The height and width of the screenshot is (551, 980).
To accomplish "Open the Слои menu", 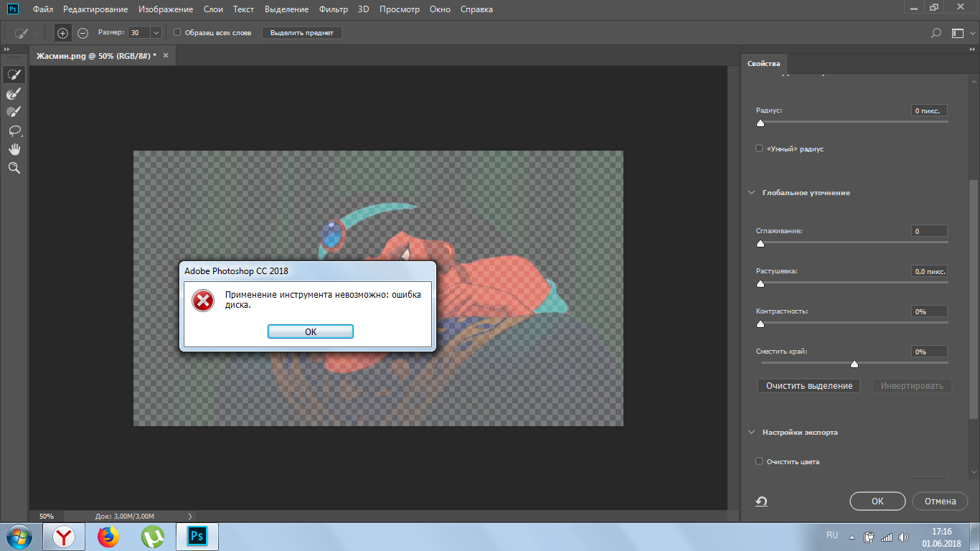I will coord(213,9).
